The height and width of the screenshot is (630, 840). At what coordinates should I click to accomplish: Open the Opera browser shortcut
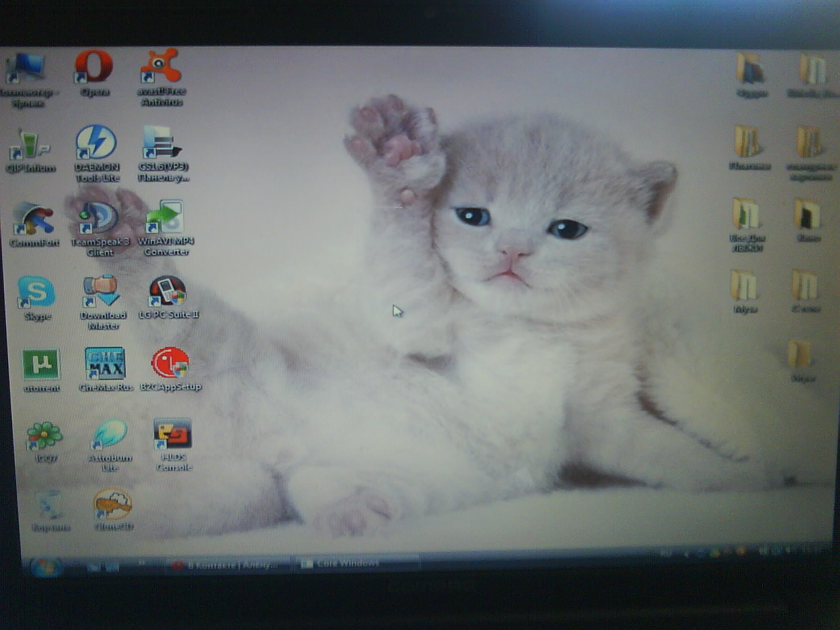pos(94,67)
